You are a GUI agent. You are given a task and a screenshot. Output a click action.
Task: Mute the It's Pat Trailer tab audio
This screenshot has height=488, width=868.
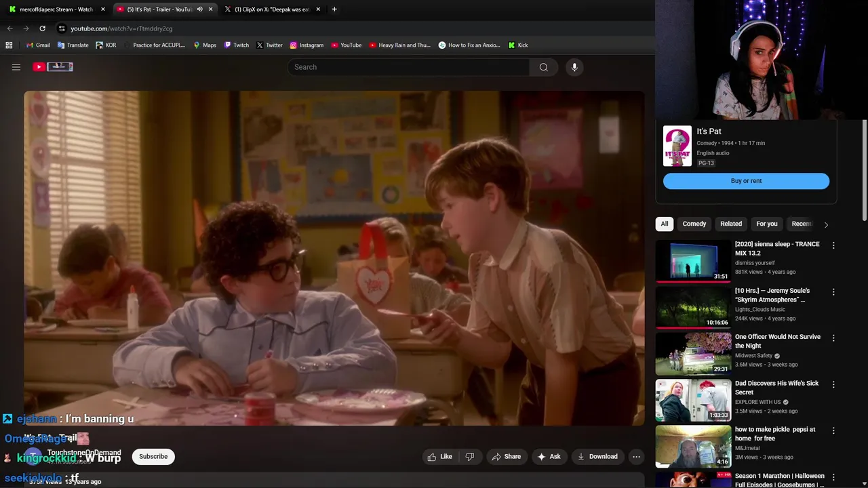point(199,9)
